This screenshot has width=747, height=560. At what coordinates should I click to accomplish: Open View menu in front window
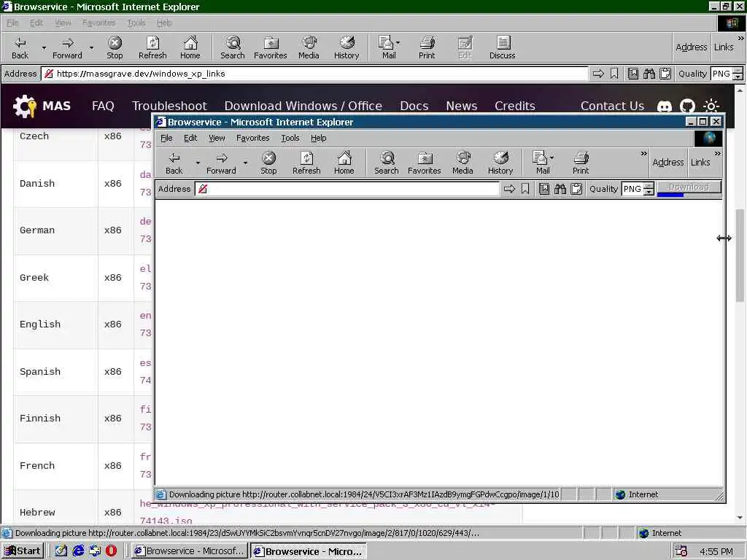217,138
